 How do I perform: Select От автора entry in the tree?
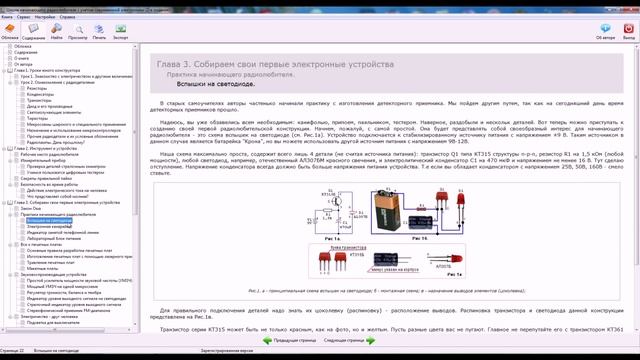[x=23, y=64]
